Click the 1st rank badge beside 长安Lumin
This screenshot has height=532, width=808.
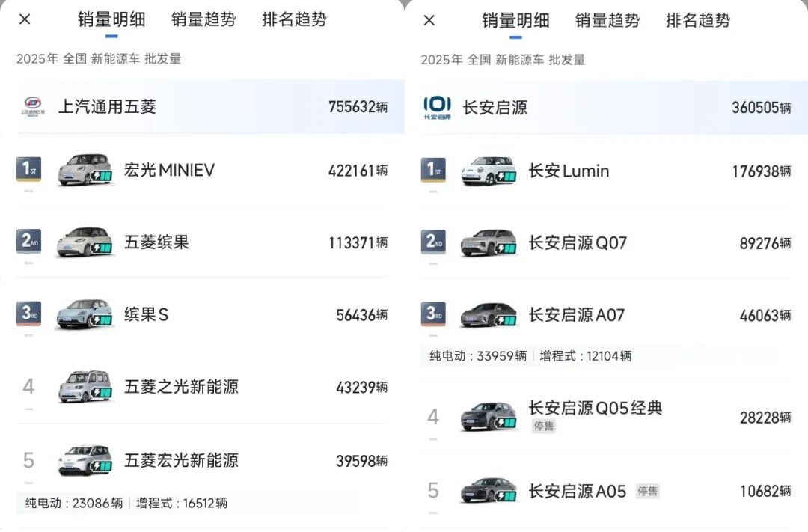click(x=433, y=171)
